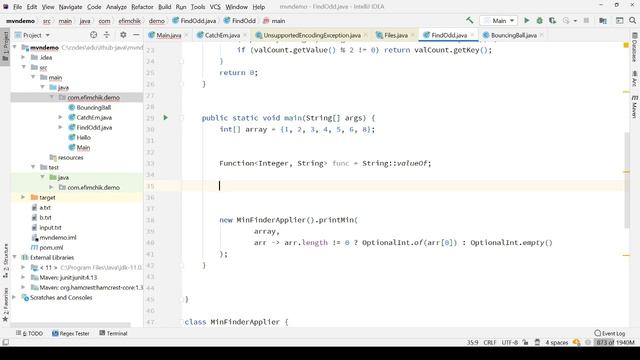640x360 pixels.
Task: Open the Terminal tool window
Action: 113,333
